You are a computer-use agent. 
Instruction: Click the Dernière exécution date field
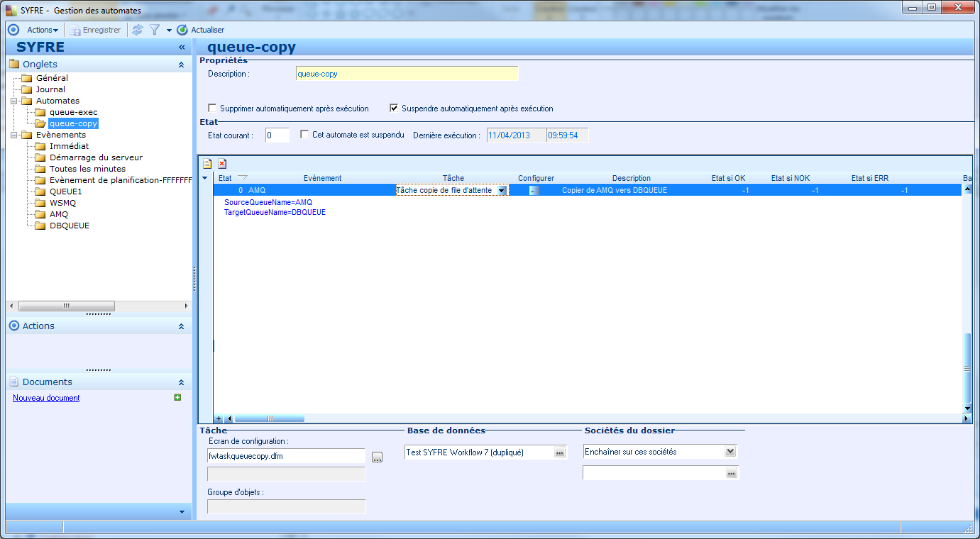click(516, 135)
